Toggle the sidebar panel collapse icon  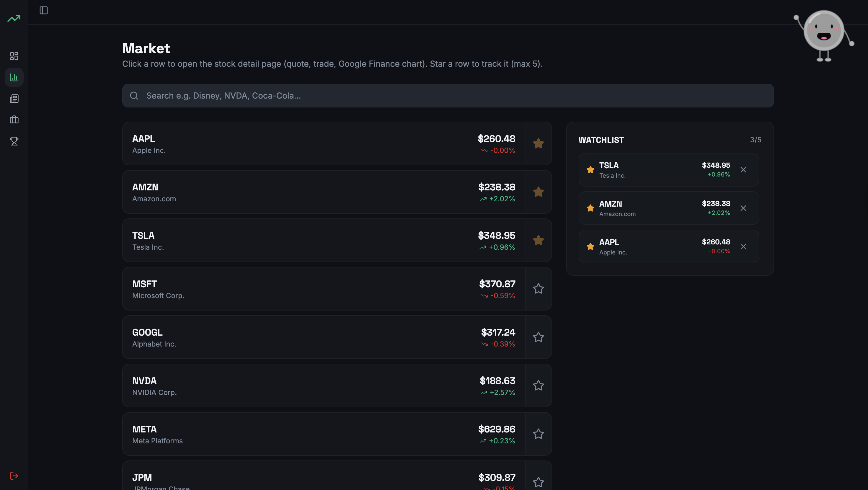[x=43, y=10]
